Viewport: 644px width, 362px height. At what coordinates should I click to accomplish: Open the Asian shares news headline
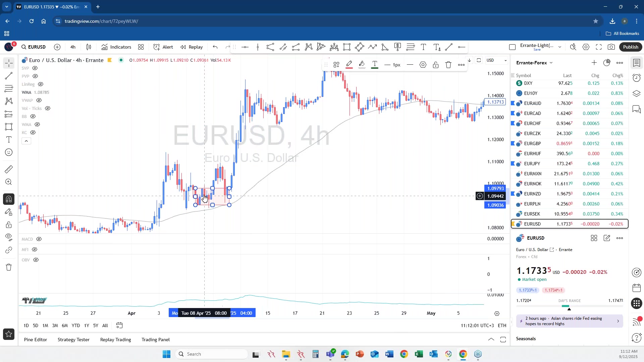coord(569,321)
